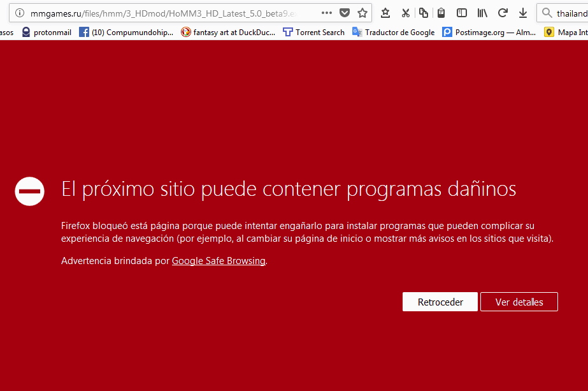
Task: Open the Torrent Search bookmark
Action: (x=313, y=33)
